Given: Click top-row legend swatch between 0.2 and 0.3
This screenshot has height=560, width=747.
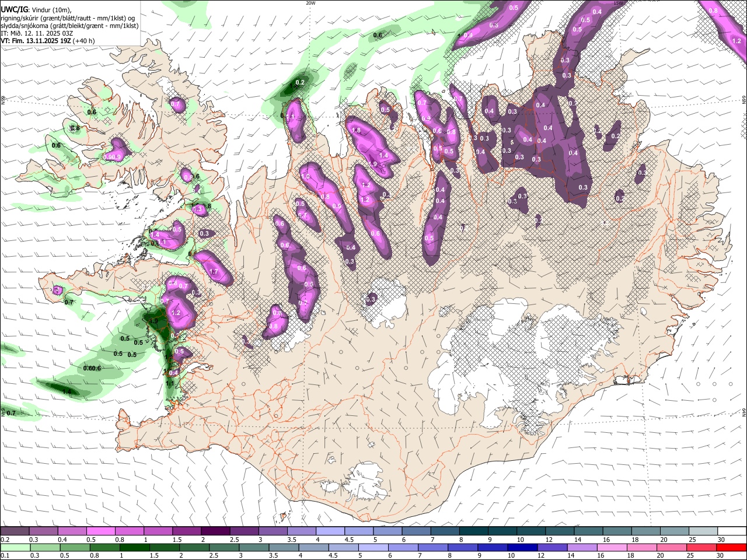Looking at the screenshot, I should pyautogui.click(x=15, y=531).
